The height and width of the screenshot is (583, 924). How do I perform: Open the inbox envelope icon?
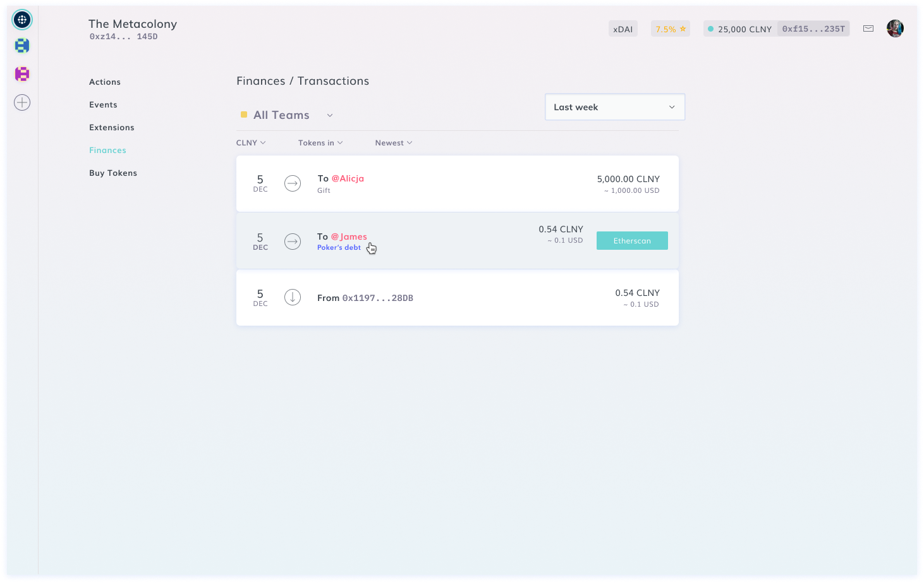[x=868, y=28]
